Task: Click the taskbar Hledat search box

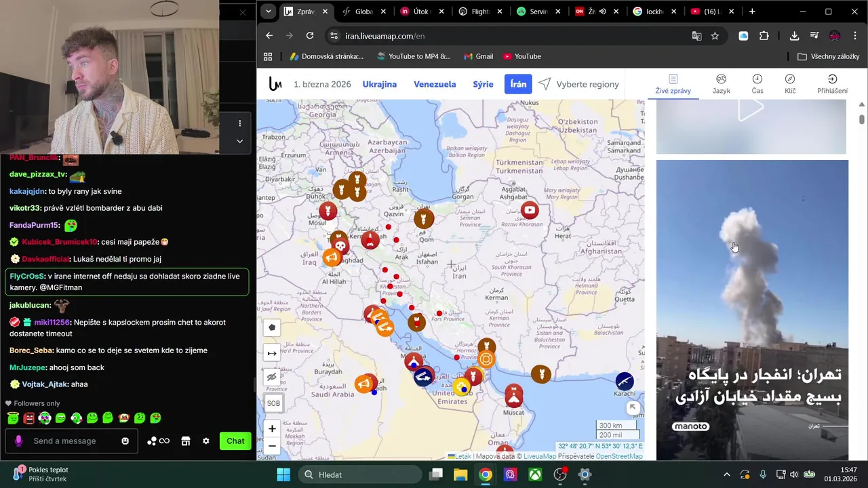Action: point(360,474)
